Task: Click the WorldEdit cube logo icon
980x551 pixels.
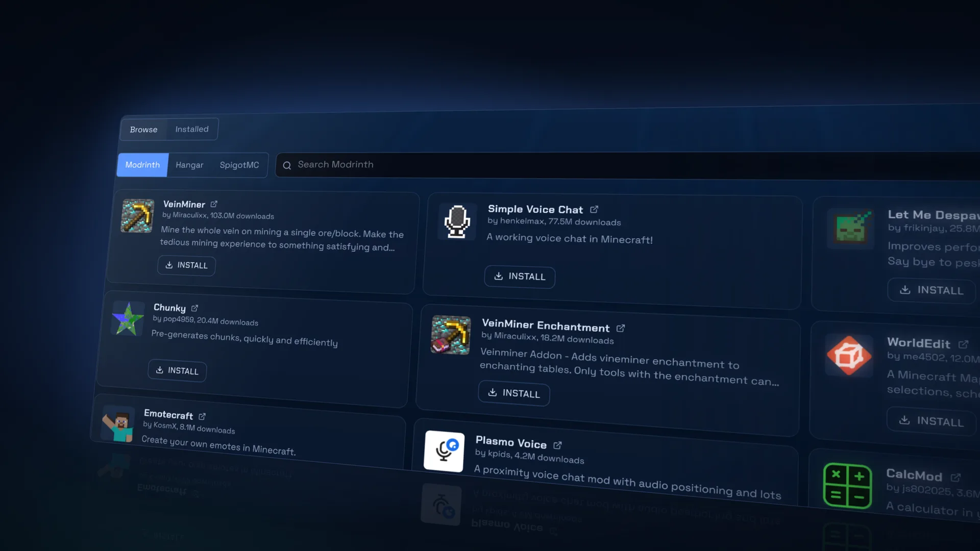Action: tap(849, 356)
